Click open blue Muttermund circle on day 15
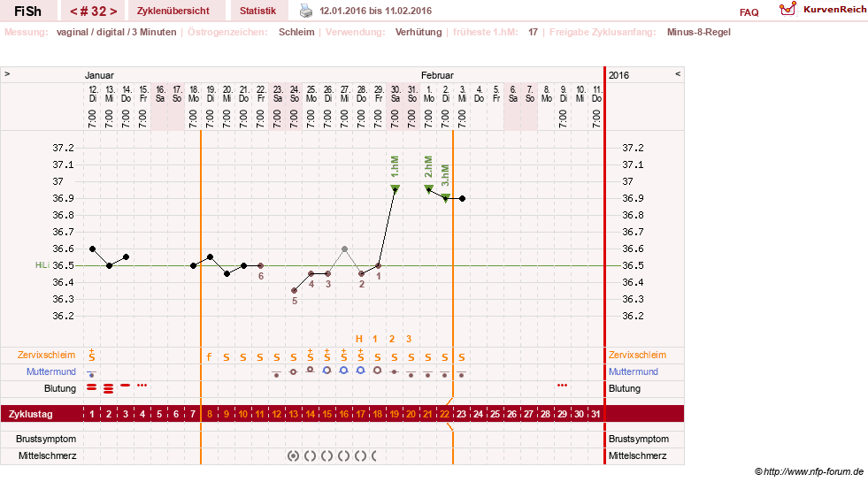 click(326, 371)
